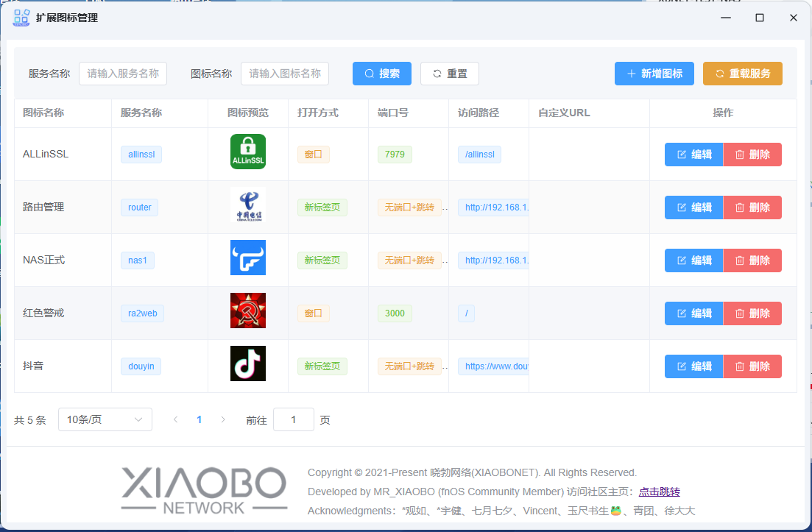Click the app logo in the title bar
Image resolution: width=812 pixels, height=532 pixels.
click(x=21, y=18)
